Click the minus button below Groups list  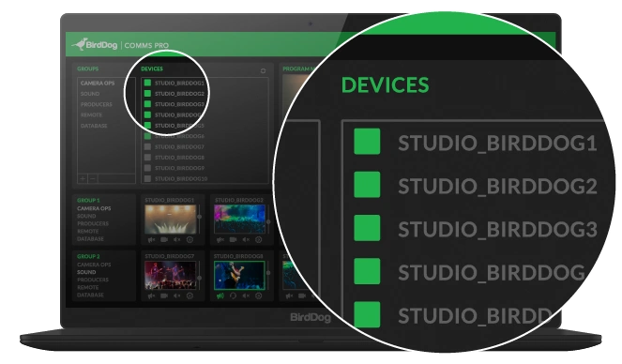93,179
